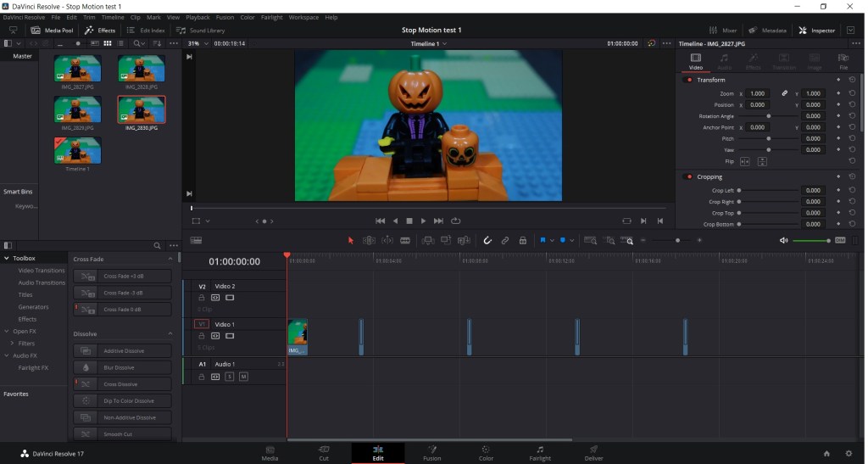Lock the Video 2 track
This screenshot has height=464, width=868.
point(202,298)
